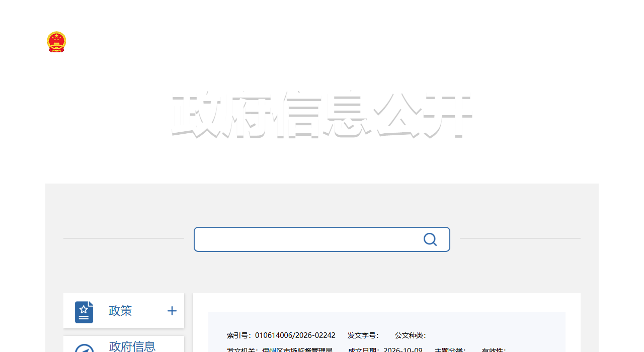The image size is (644, 352).
Task: Open the 政府信息 sidebar item
Action: 124,344
